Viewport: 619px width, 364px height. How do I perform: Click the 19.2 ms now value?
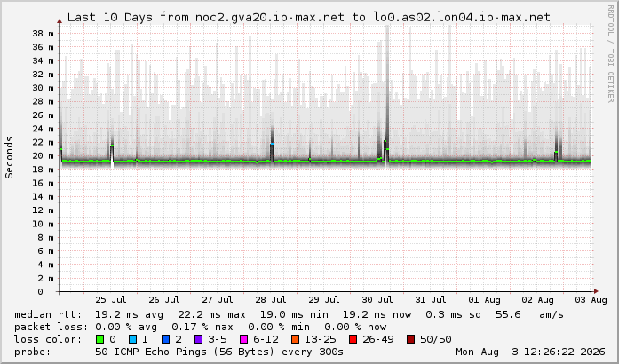(377, 314)
